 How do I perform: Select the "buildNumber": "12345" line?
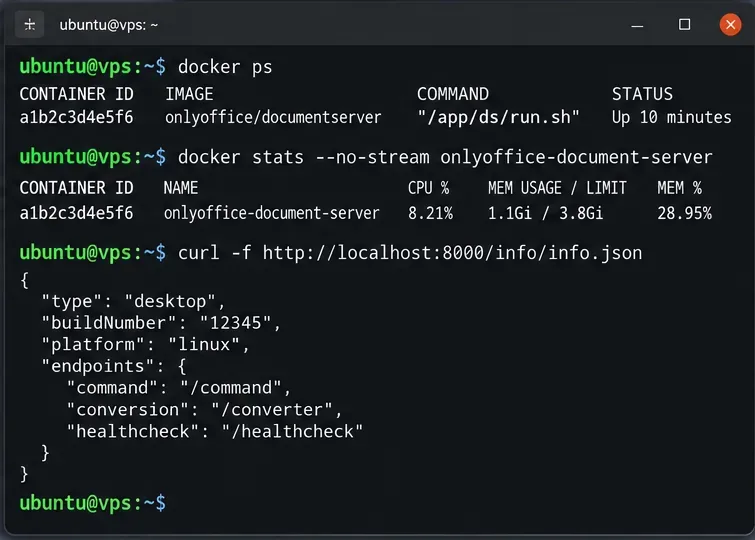coord(161,323)
